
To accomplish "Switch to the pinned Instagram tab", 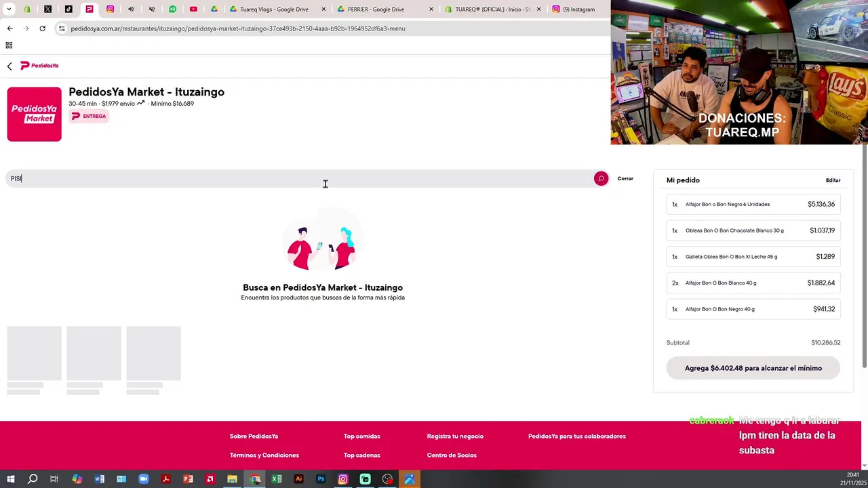I will [110, 9].
